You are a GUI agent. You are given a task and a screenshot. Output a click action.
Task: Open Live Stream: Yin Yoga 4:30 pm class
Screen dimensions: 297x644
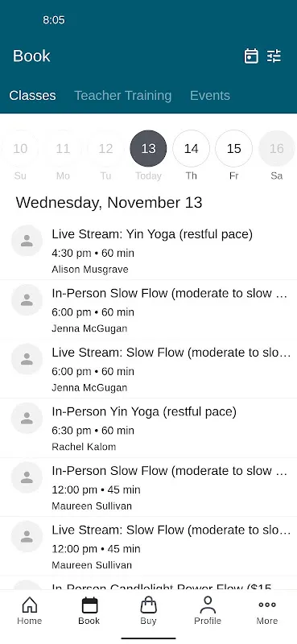pos(148,250)
